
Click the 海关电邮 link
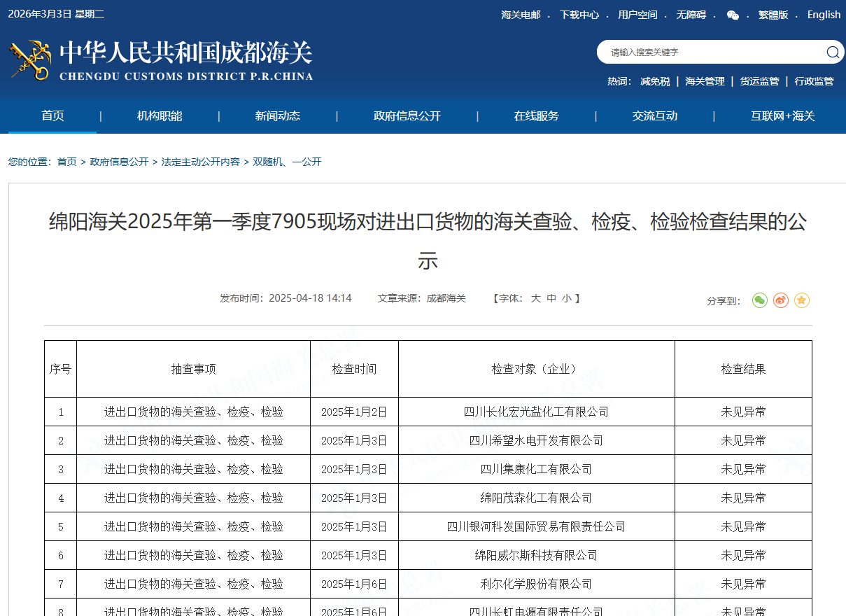tap(521, 15)
